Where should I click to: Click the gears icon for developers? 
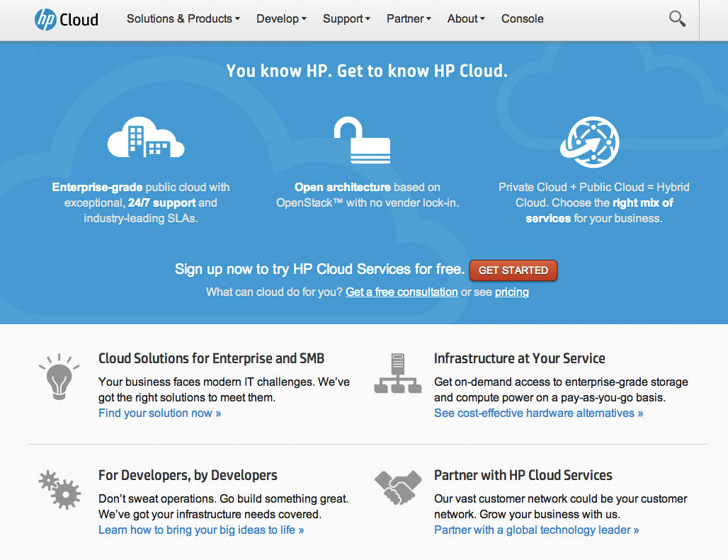click(59, 490)
